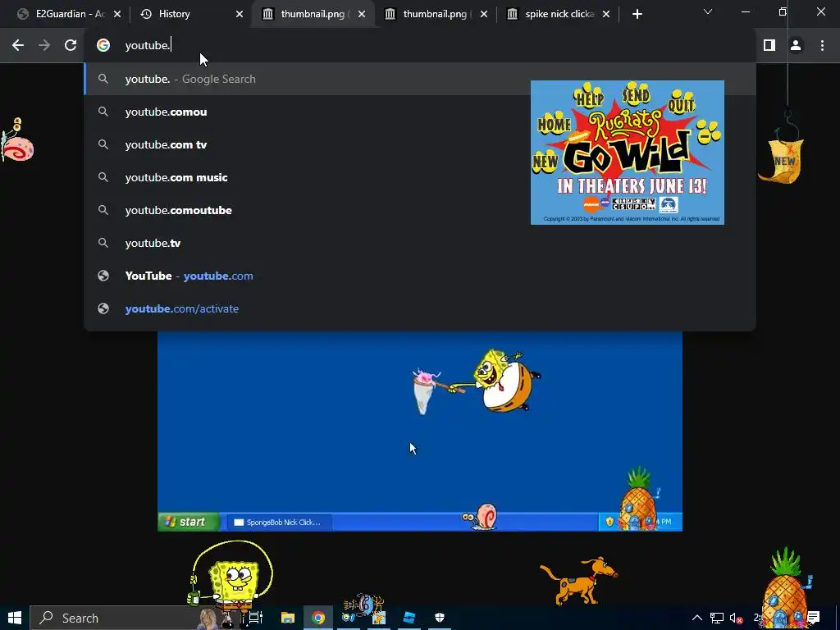Close the spike nick clicka tab
Screen dimensions: 840x630
[x=606, y=14]
